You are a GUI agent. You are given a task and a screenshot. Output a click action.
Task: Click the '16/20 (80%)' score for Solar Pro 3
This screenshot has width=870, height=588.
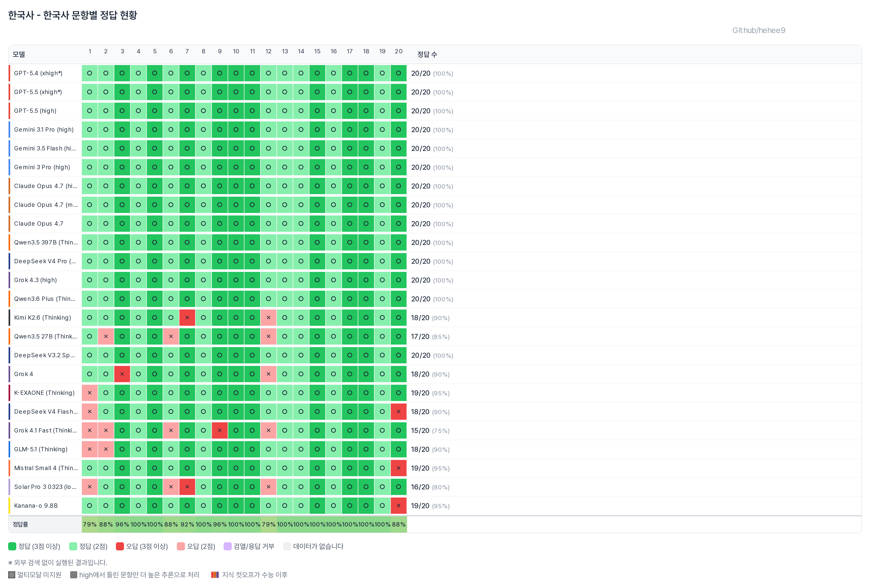click(430, 487)
